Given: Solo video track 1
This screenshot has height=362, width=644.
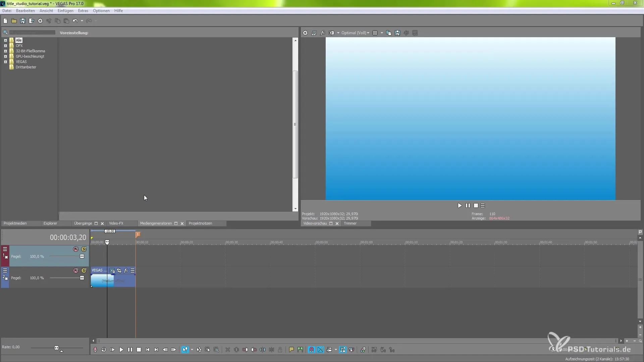Looking at the screenshot, I should (84, 249).
